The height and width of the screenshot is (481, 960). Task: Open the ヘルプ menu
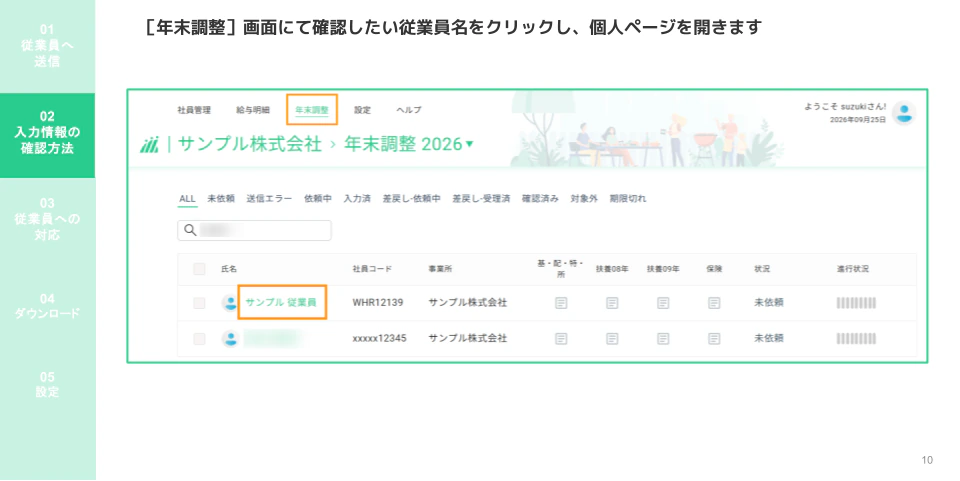coord(409,110)
